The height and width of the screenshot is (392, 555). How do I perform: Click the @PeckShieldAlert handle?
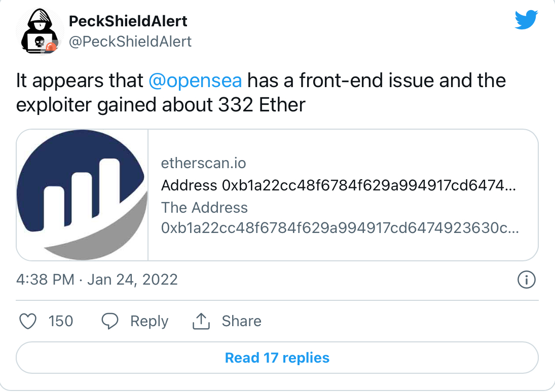click(x=130, y=41)
